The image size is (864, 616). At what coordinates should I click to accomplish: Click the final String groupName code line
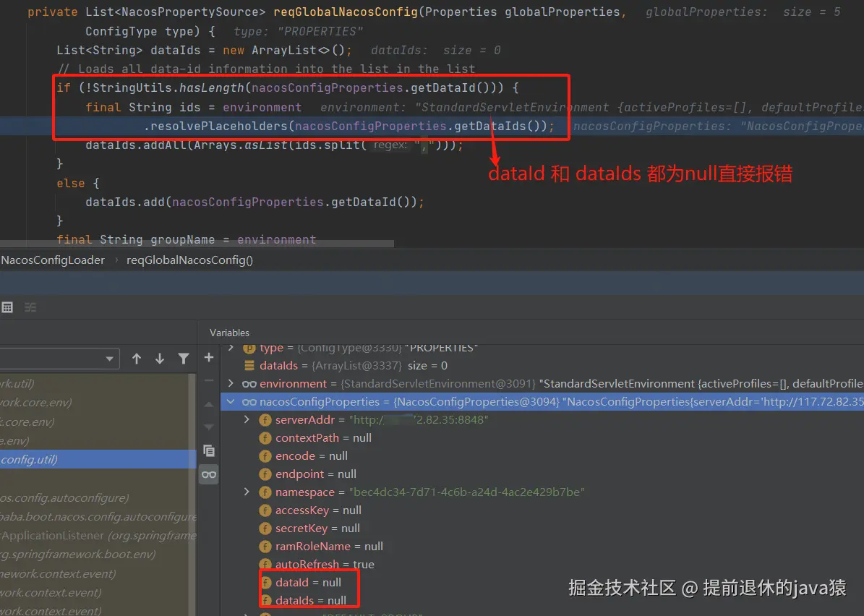point(187,240)
